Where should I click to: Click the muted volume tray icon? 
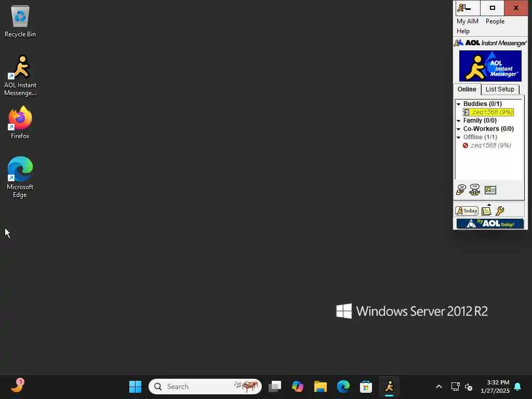click(469, 387)
